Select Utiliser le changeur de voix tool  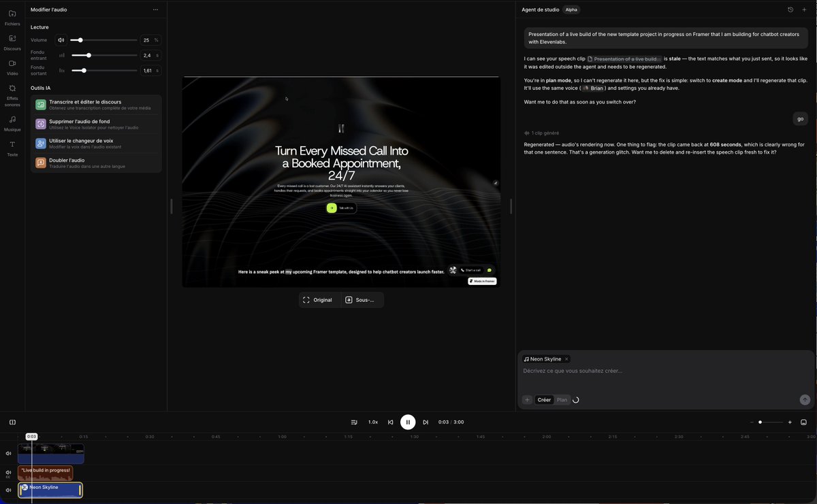[x=96, y=143]
